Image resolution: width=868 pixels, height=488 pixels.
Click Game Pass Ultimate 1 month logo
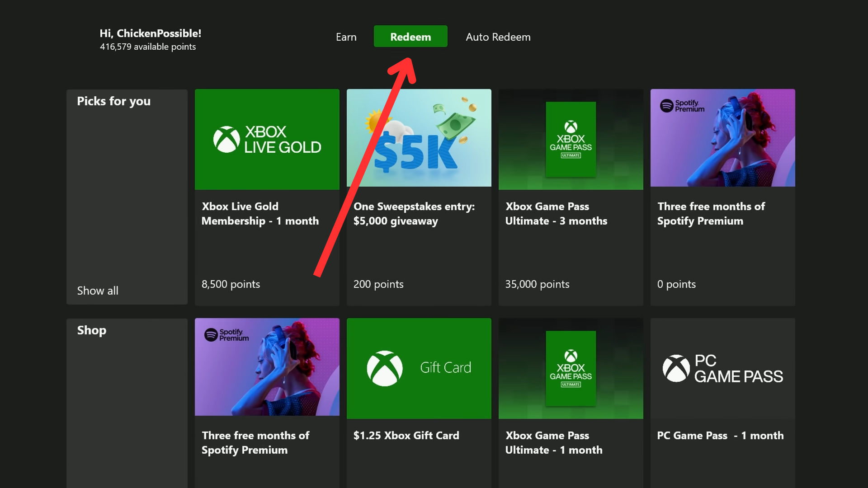click(x=571, y=368)
